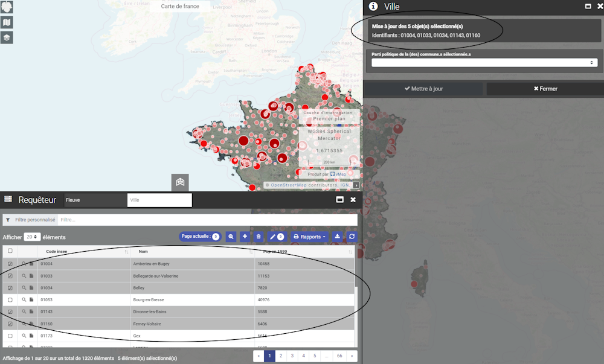Screen dimensions: 604x364
Task: Click the zoom to selection magnifier button
Action: (x=231, y=237)
